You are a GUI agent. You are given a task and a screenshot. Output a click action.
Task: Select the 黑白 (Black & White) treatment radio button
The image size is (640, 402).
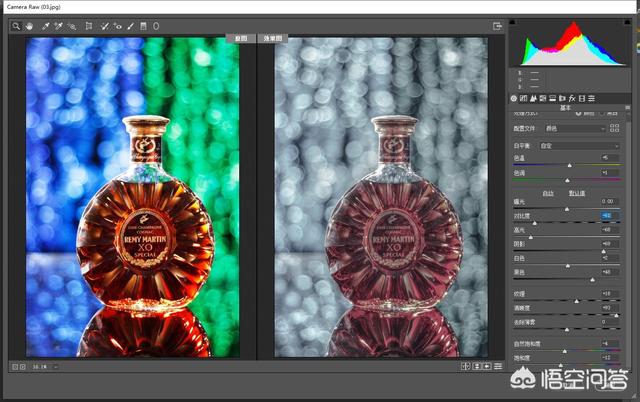[x=603, y=113]
